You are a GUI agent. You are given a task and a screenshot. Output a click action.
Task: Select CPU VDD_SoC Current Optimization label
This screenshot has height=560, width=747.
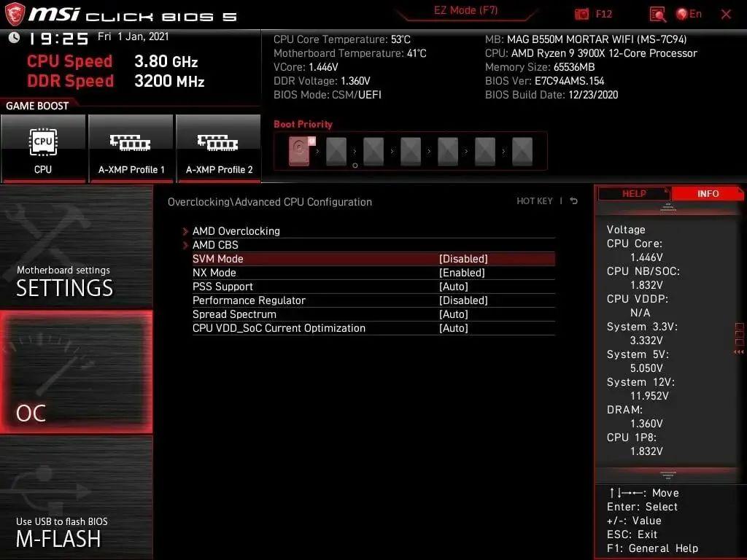(279, 327)
